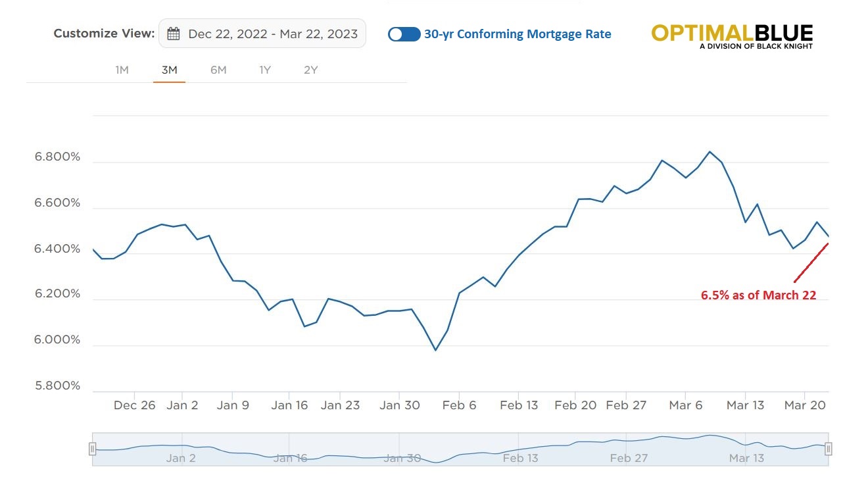Screen dimensions: 868x481
Task: Click the red 6.5% as of March 22 annotation
Action: tap(758, 295)
